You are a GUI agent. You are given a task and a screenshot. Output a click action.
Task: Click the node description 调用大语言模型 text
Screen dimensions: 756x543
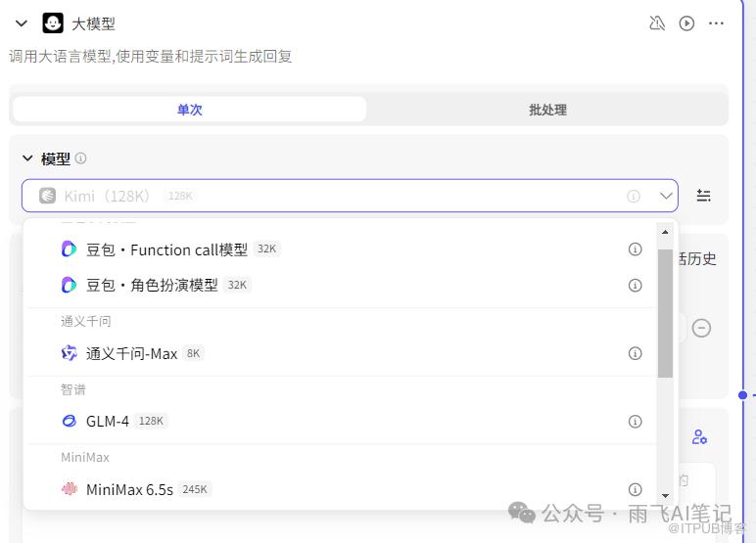[x=150, y=57]
